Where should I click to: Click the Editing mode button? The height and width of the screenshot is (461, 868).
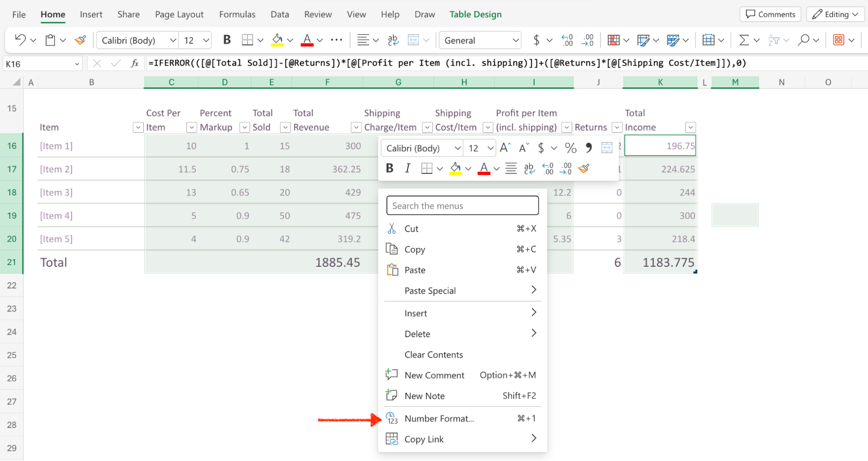[x=836, y=14]
